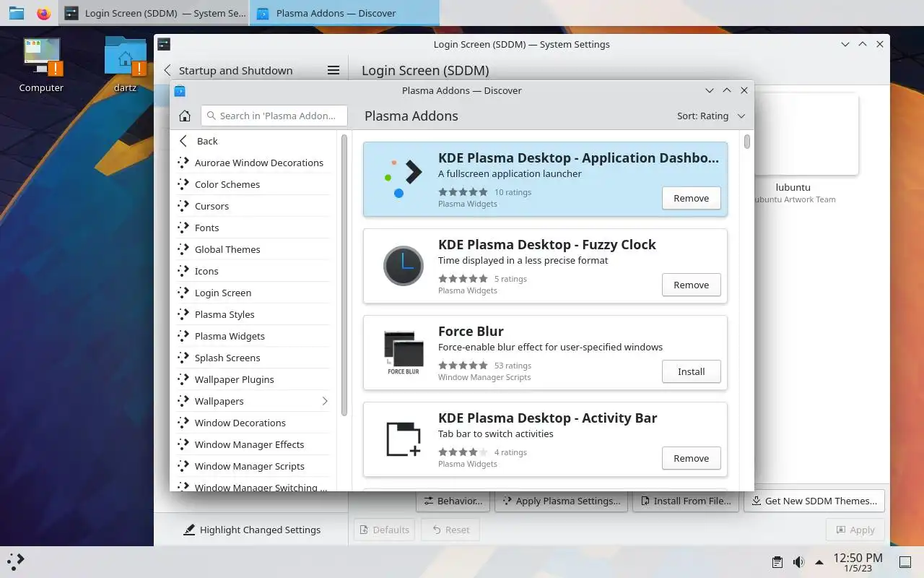
Task: Open Aurorae Window Decorations category
Action: click(x=253, y=163)
